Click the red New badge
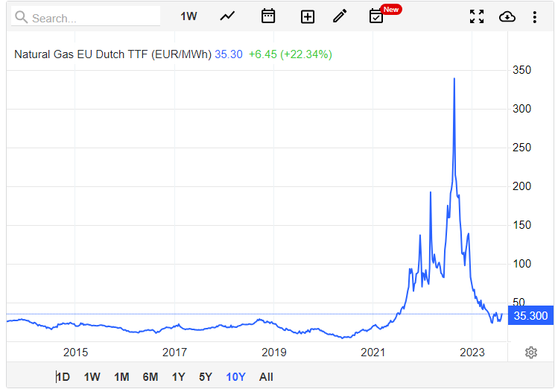 click(391, 10)
